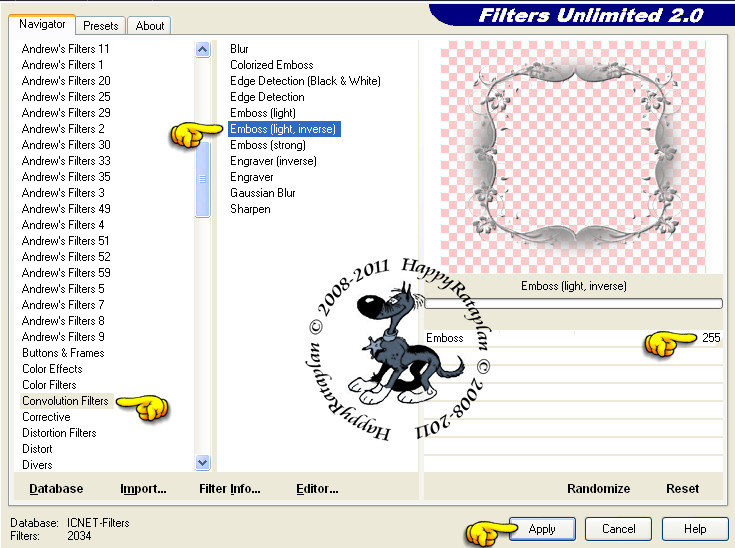Choose Convolution Filters category
Image resolution: width=735 pixels, height=548 pixels.
click(65, 401)
